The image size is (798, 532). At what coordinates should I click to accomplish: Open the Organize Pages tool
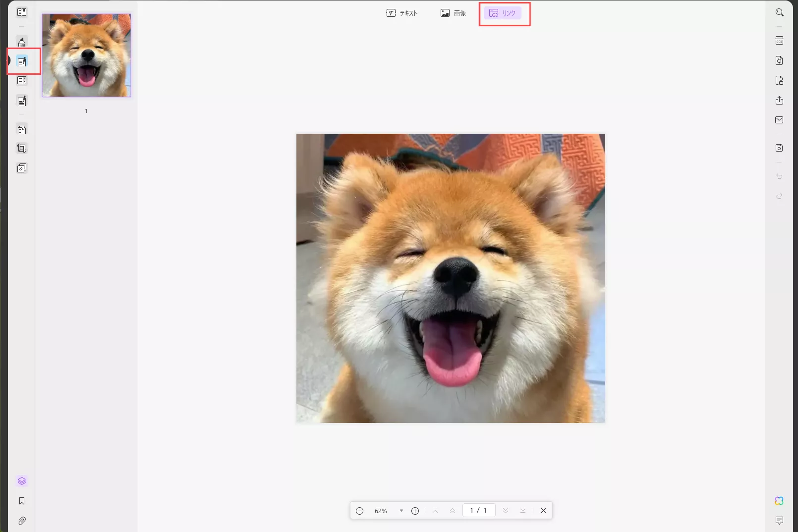(22, 130)
